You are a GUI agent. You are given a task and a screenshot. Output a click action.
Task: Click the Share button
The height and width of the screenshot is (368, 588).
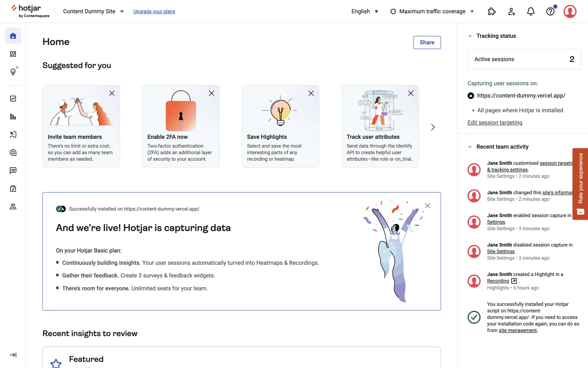(x=427, y=42)
